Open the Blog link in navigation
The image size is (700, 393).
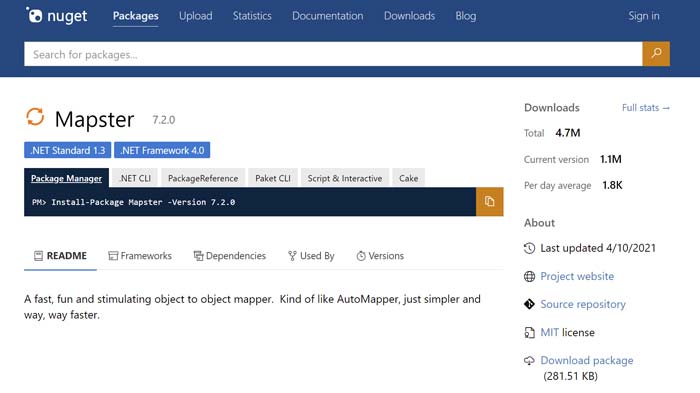coord(466,16)
